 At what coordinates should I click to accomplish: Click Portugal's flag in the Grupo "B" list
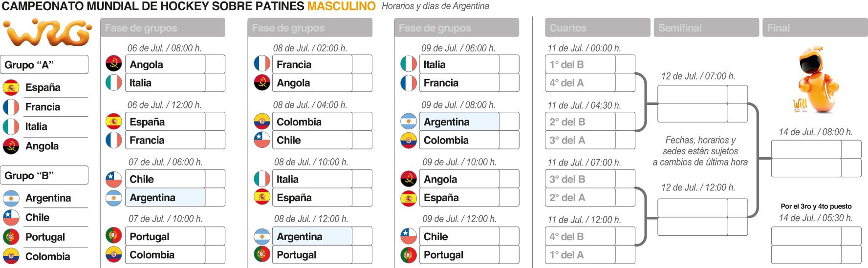[11, 237]
